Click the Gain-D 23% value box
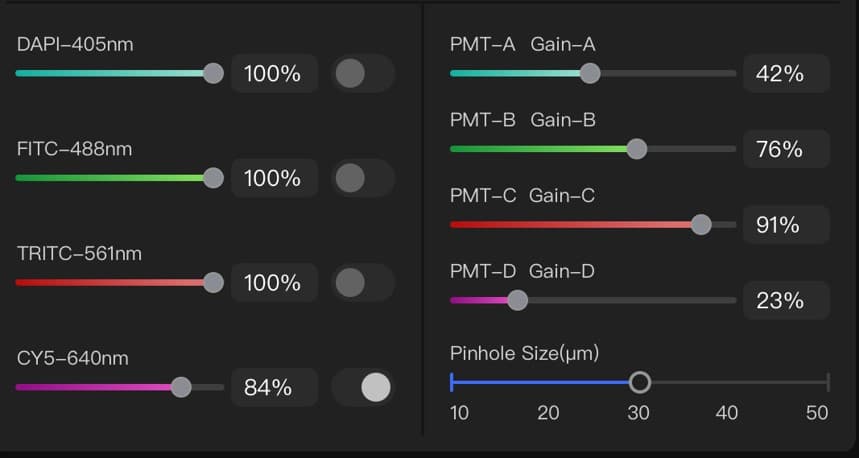Viewport: 859px width, 458px height. pos(785,300)
